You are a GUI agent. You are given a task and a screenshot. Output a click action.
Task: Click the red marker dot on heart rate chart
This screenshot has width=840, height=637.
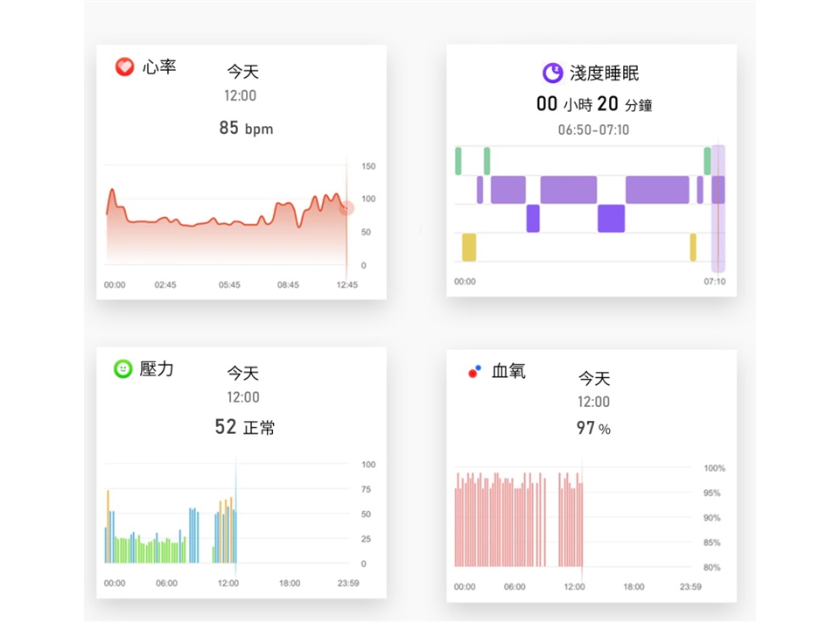pos(346,207)
